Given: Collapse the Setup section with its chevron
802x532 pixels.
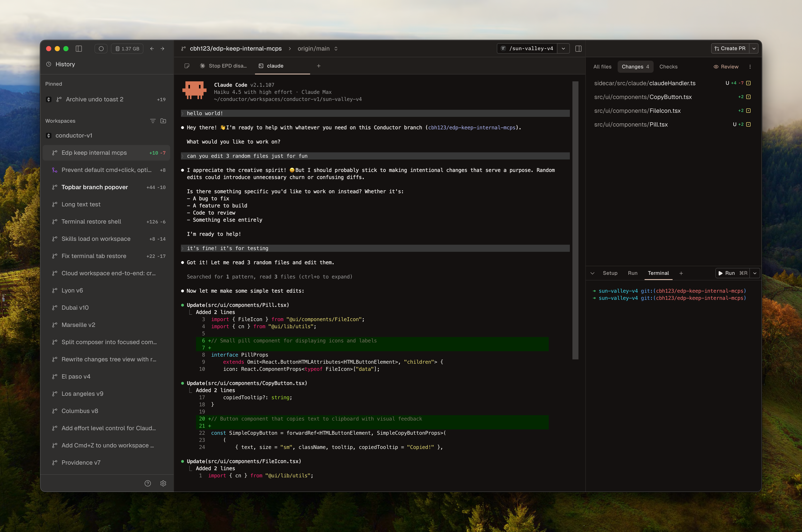Looking at the screenshot, I should [593, 273].
